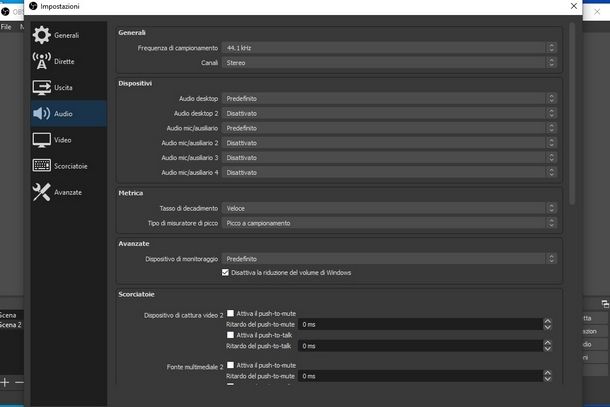Viewport: 610px width, 407px height.
Task: Click the Fonte multimediale 2 label
Action: point(195,367)
